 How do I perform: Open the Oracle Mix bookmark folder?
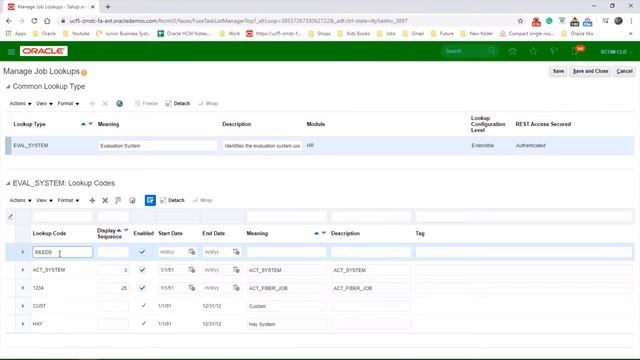click(x=578, y=33)
